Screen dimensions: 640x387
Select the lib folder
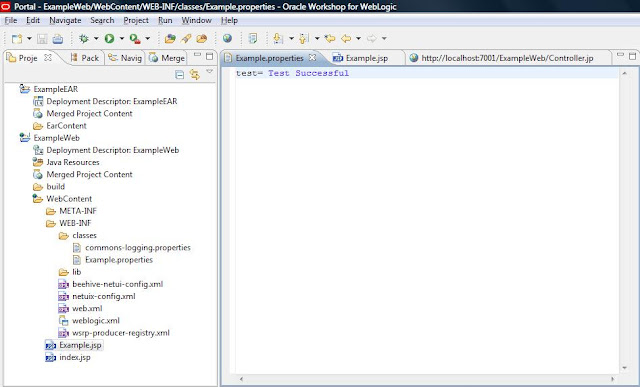point(77,272)
